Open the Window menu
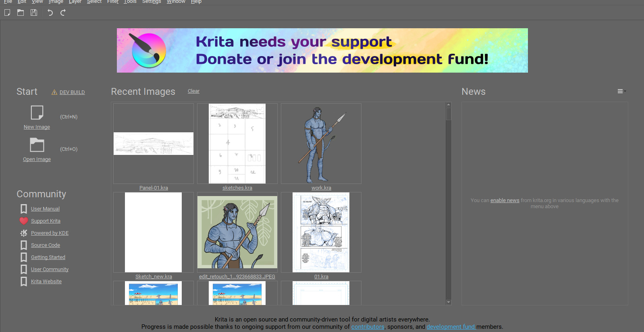The height and width of the screenshot is (332, 644). [176, 2]
